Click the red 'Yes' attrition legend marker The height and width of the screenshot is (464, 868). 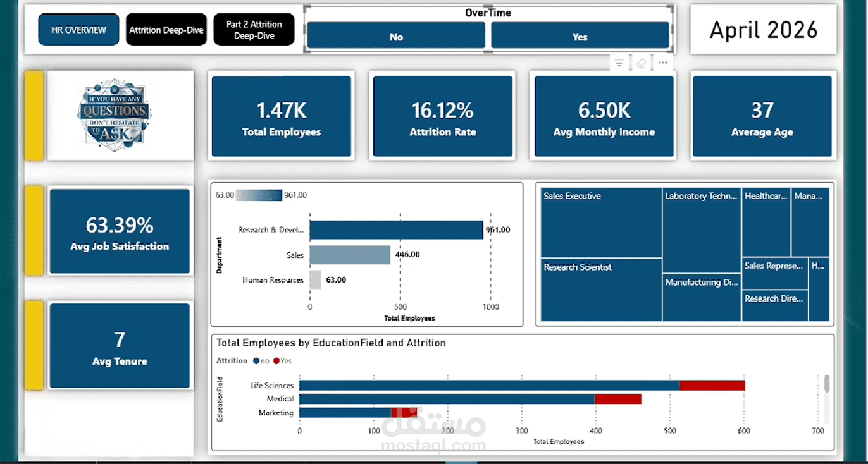(x=276, y=361)
